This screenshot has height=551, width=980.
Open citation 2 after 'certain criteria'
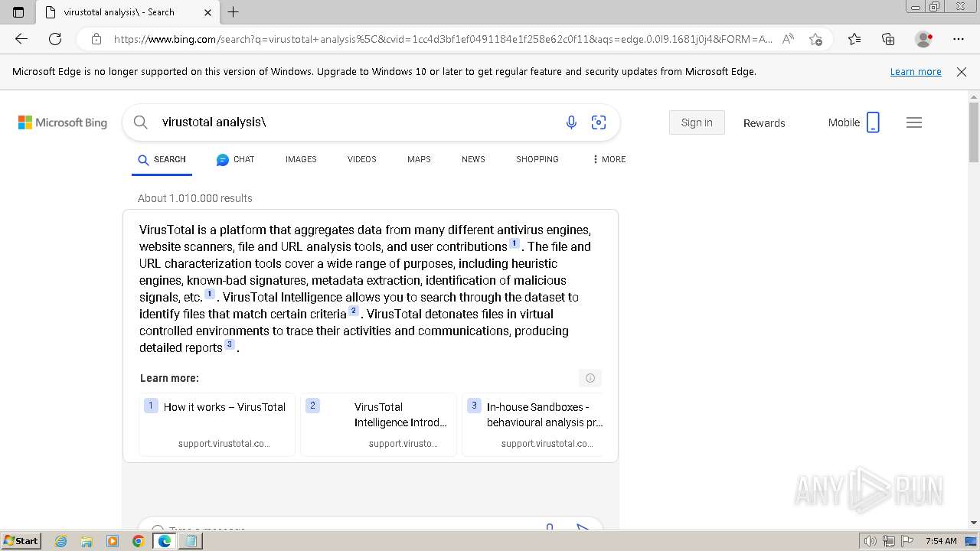point(354,311)
